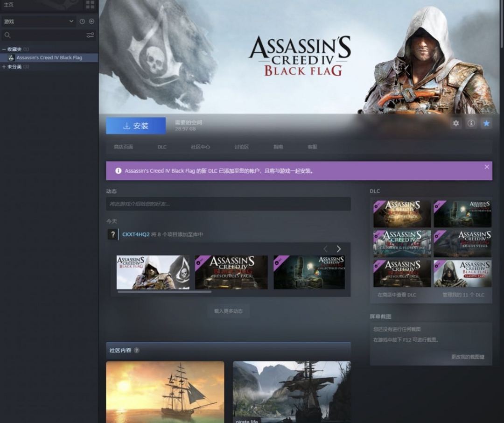Click the Black Flag sidebar game icon
This screenshot has width=504, height=423.
click(11, 58)
